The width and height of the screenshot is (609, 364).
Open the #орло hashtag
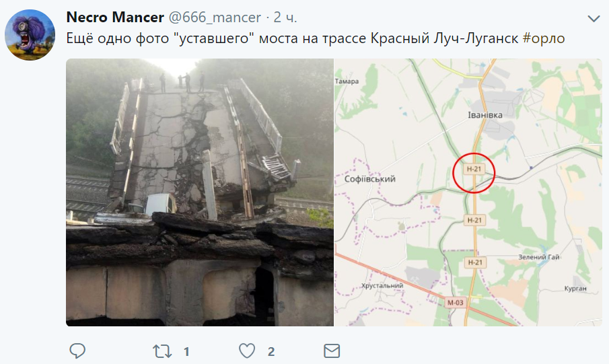(543, 38)
